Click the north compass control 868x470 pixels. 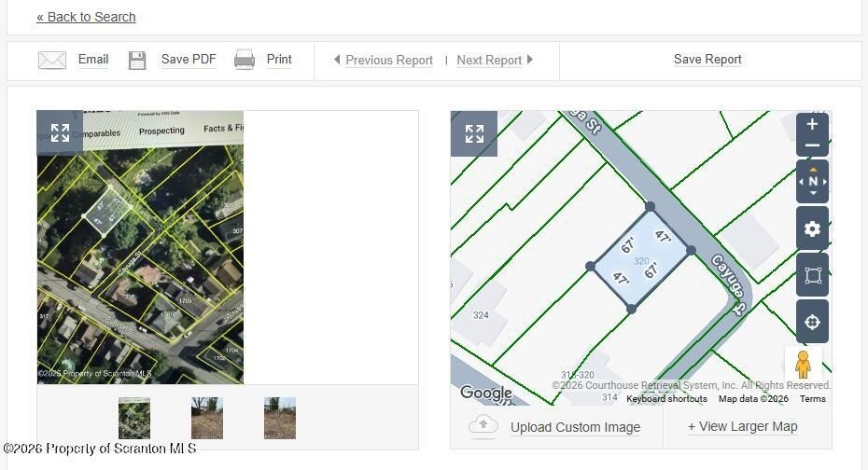click(x=812, y=181)
